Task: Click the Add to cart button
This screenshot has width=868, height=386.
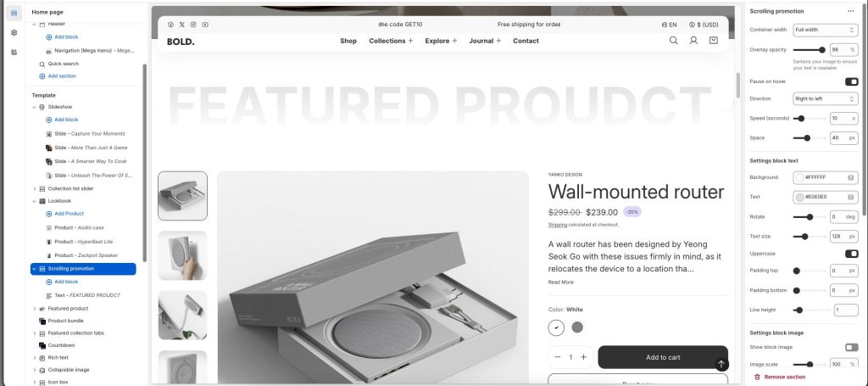Action: tap(663, 357)
